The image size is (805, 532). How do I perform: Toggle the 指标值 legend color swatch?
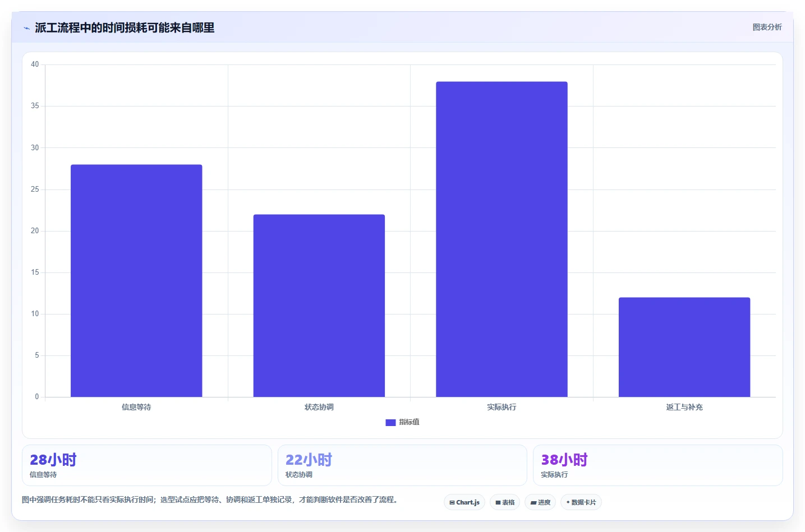pos(390,423)
